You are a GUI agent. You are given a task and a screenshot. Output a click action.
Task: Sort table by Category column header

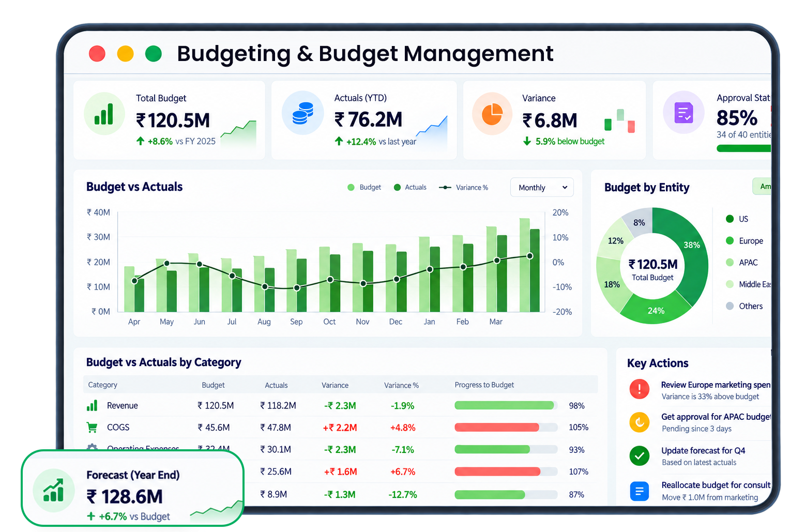click(x=102, y=385)
